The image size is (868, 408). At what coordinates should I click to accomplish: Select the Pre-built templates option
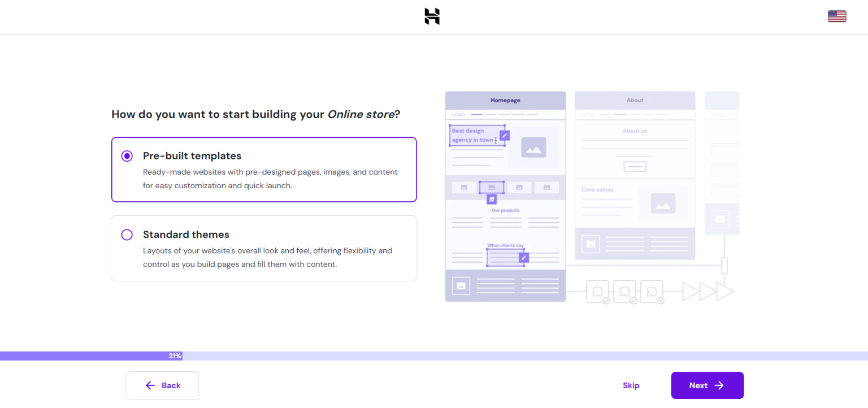click(264, 170)
